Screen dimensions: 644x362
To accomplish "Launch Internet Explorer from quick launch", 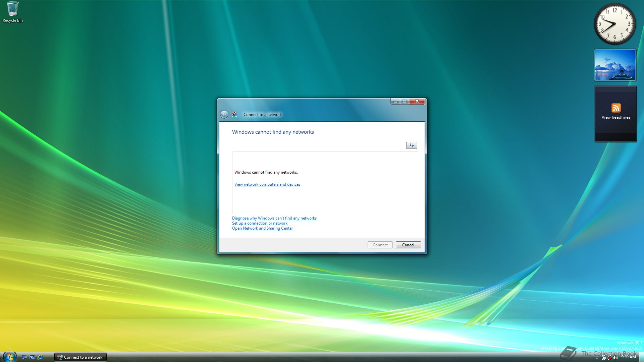I will (40, 357).
